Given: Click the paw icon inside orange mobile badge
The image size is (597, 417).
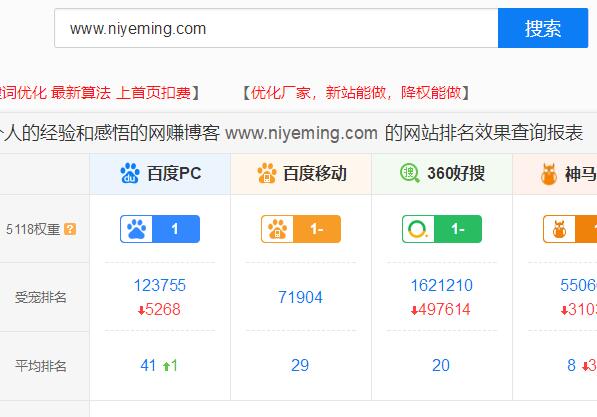Looking at the screenshot, I should 277,229.
